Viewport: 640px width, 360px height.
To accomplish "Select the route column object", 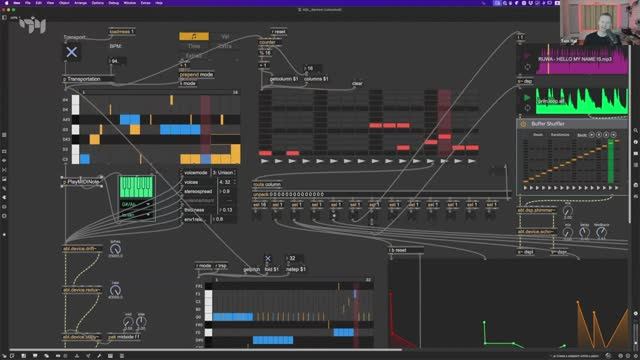I will pyautogui.click(x=267, y=184).
